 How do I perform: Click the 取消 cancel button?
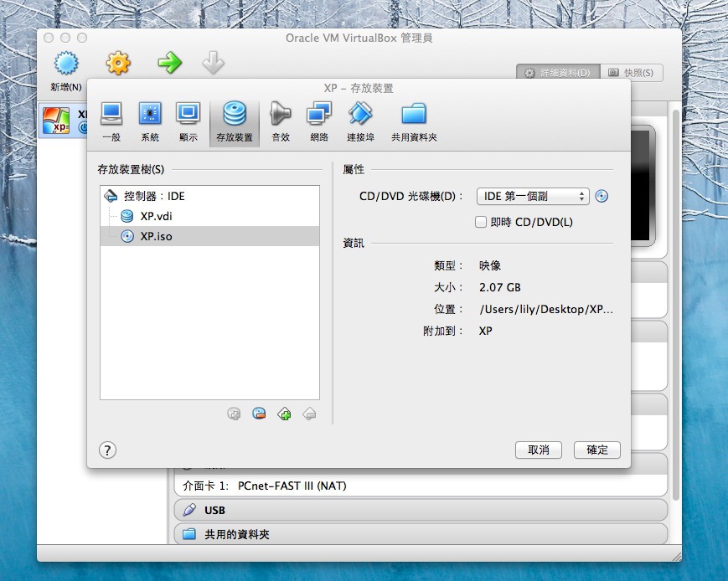click(538, 450)
